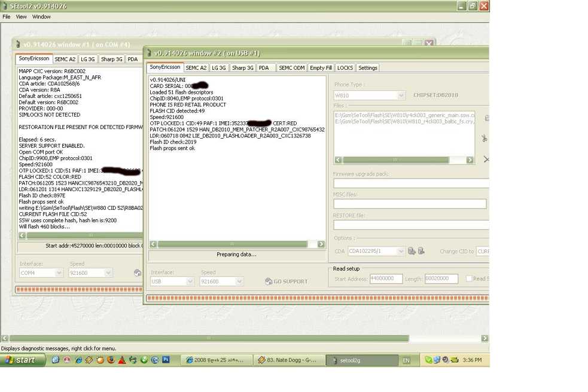Click the CDA icon right of the CDA dropdown
Viewport: 588px width, 392px height.
412,251
